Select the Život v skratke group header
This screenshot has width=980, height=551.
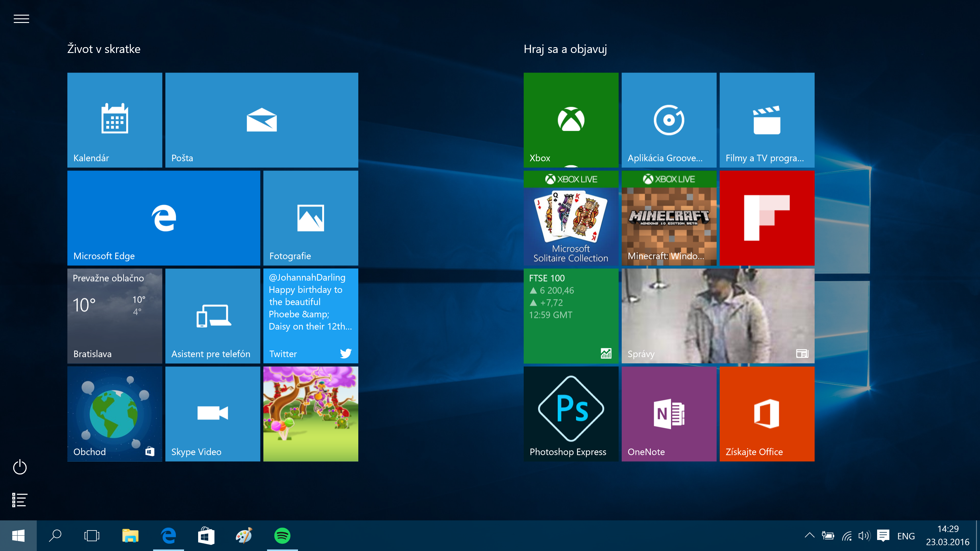(x=104, y=49)
